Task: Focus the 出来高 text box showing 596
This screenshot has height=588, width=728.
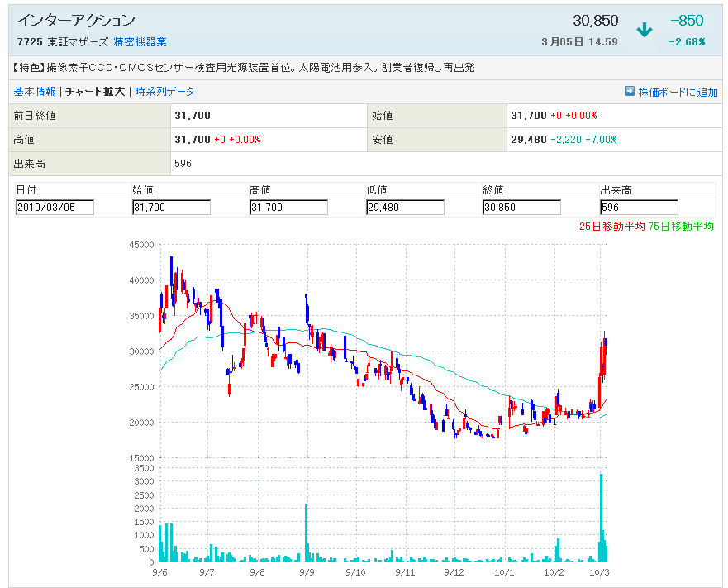Action: click(639, 208)
